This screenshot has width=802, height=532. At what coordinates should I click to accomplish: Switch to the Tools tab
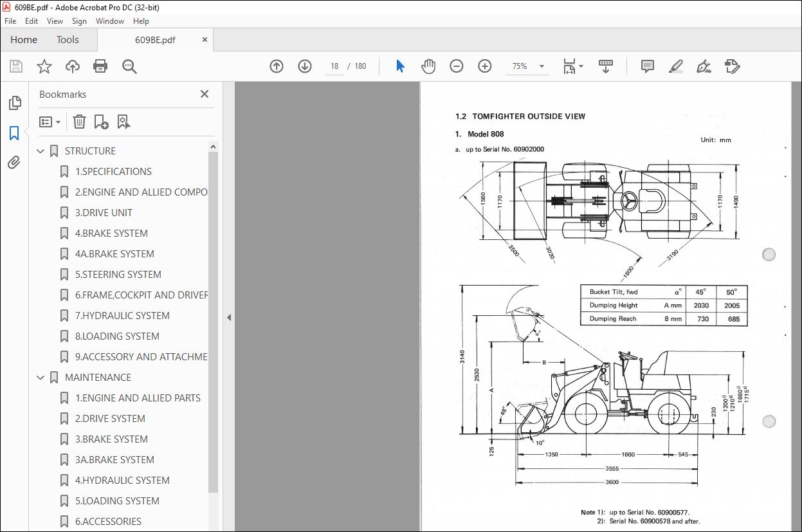coord(68,40)
